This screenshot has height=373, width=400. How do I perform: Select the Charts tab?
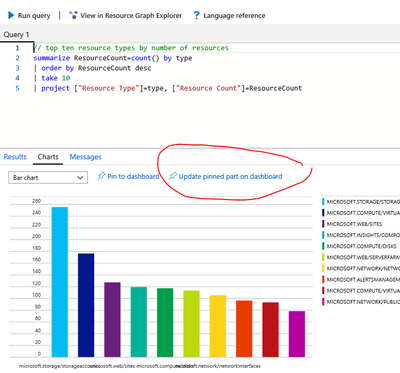[48, 157]
